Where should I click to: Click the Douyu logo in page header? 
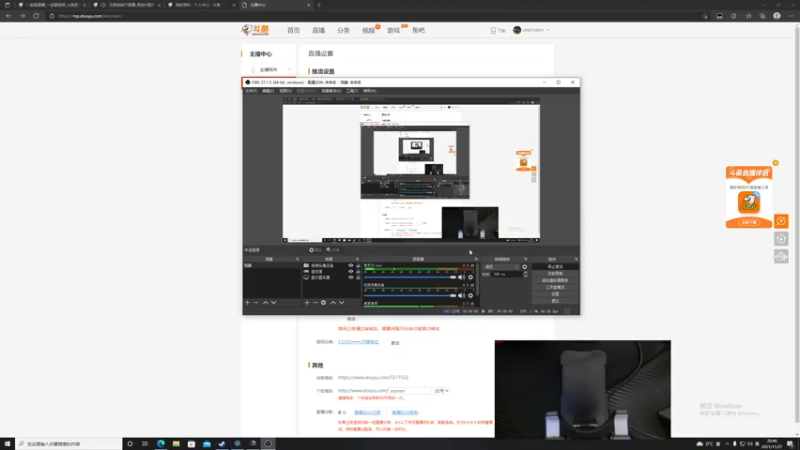(x=255, y=30)
